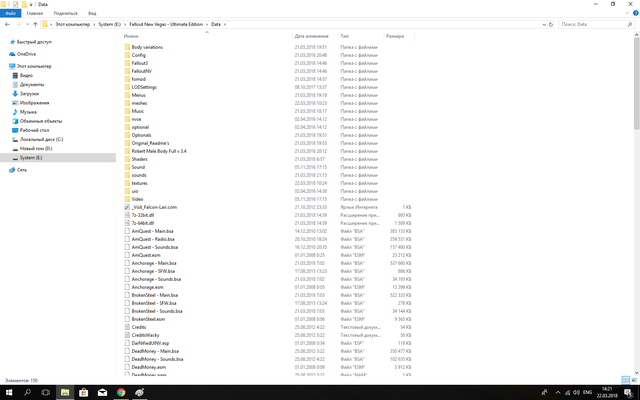Open Объемные объекты in sidebar

[41, 121]
